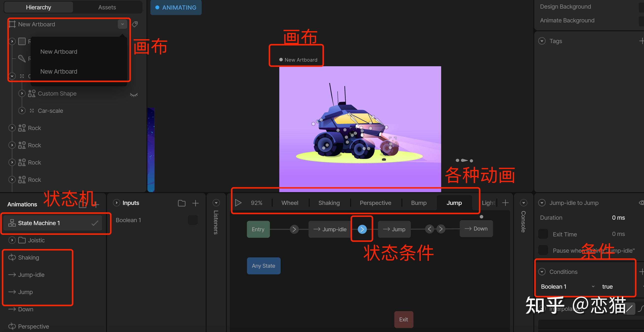
Task: Open the New Artboard dropdown chevron
Action: [x=122, y=24]
